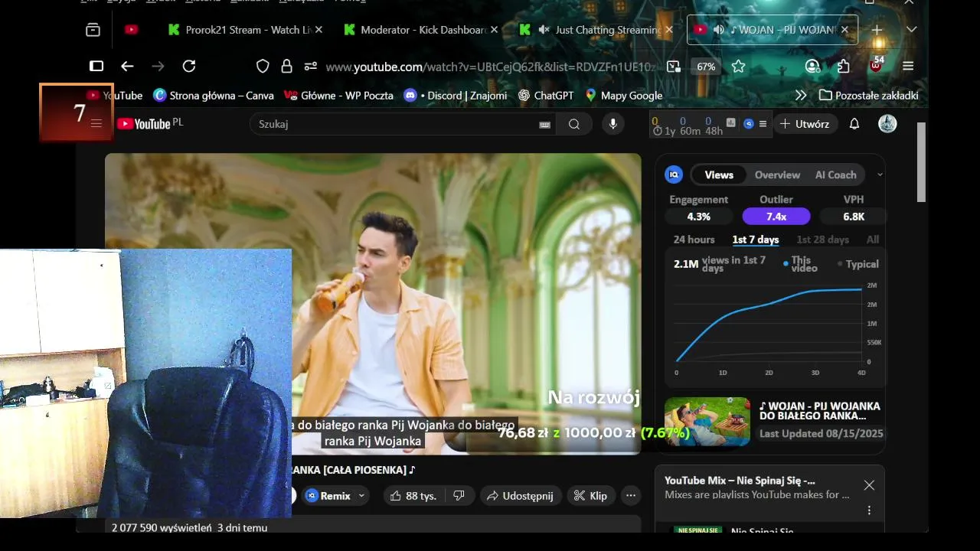Open the browser extensions puzzle icon
Viewport: 980px width, 551px height.
click(x=843, y=67)
